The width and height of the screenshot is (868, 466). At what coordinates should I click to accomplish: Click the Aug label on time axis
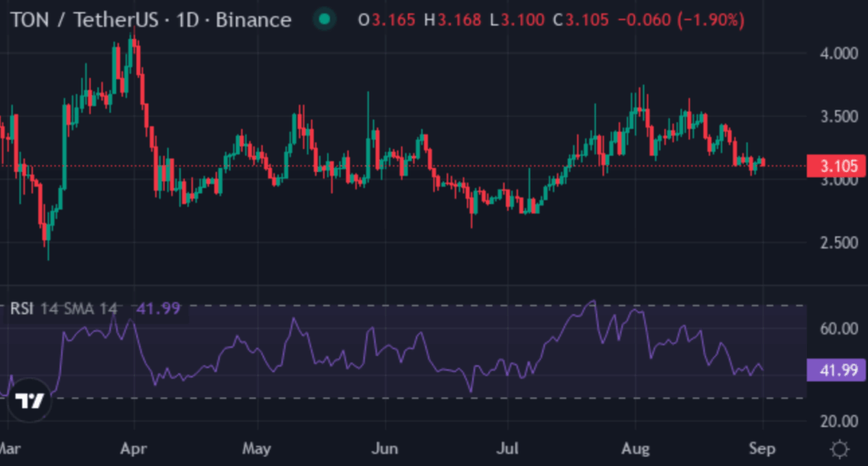coord(636,448)
